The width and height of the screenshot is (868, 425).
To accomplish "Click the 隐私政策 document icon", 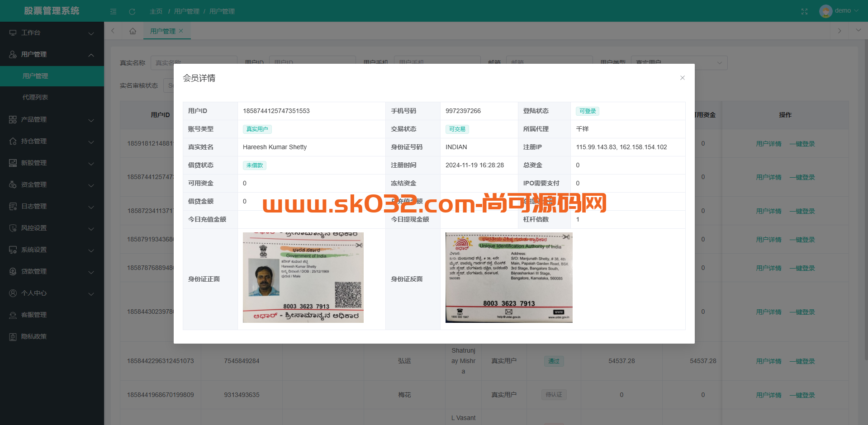I will [13, 336].
